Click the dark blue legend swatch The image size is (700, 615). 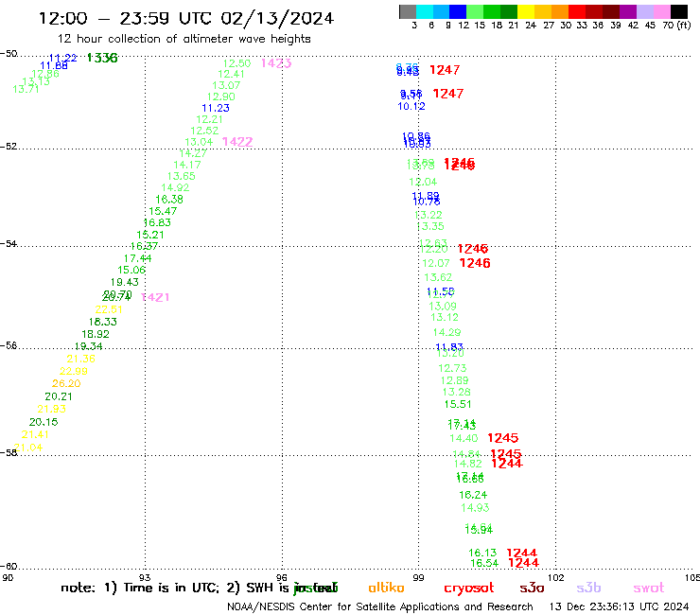tap(459, 11)
